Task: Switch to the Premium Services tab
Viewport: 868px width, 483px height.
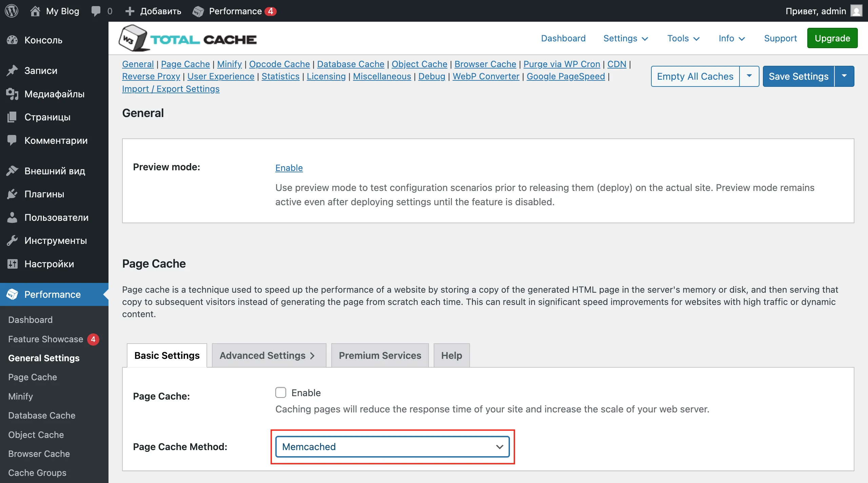Action: pyautogui.click(x=380, y=355)
